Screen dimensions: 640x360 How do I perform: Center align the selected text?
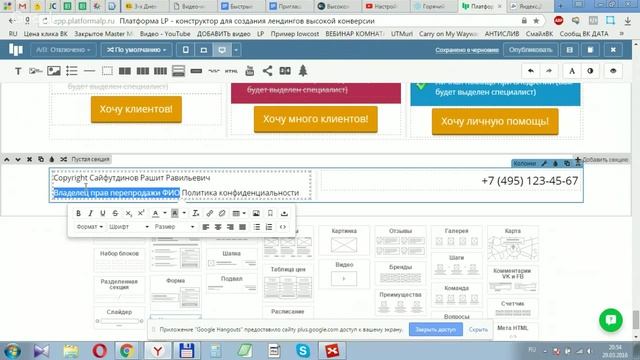pyautogui.click(x=218, y=227)
